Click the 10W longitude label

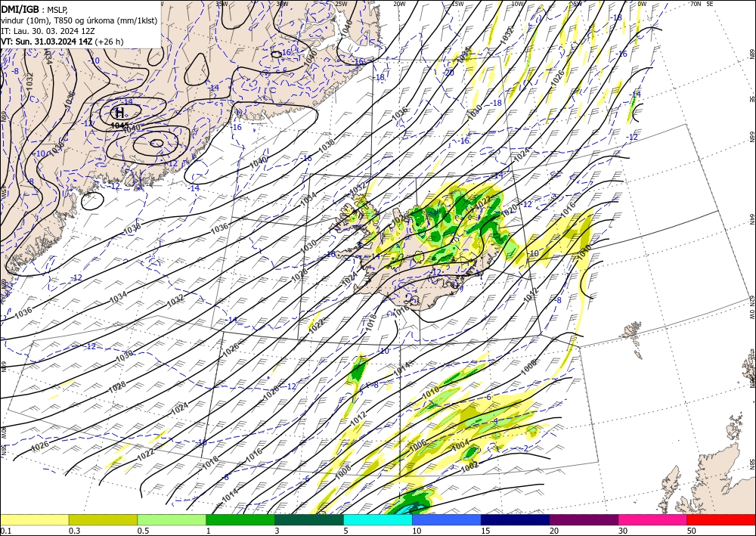[x=517, y=4]
